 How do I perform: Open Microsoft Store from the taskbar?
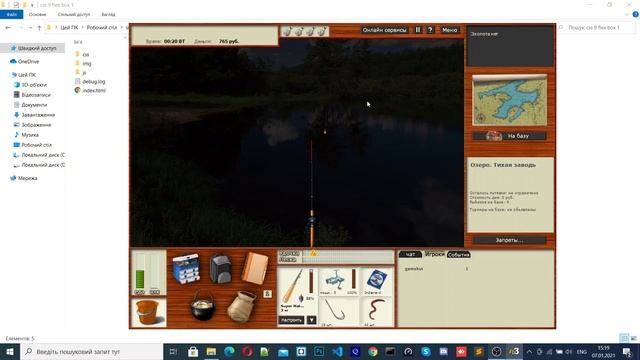pos(193,351)
